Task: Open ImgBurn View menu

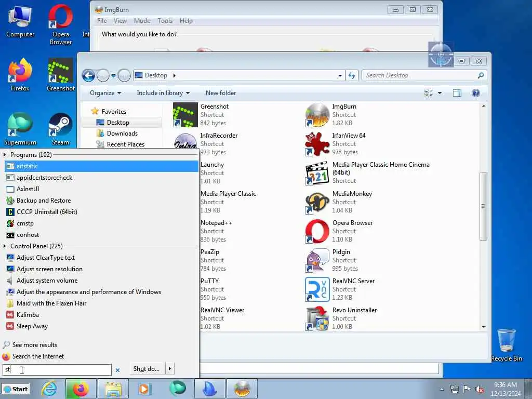Action: pyautogui.click(x=120, y=21)
